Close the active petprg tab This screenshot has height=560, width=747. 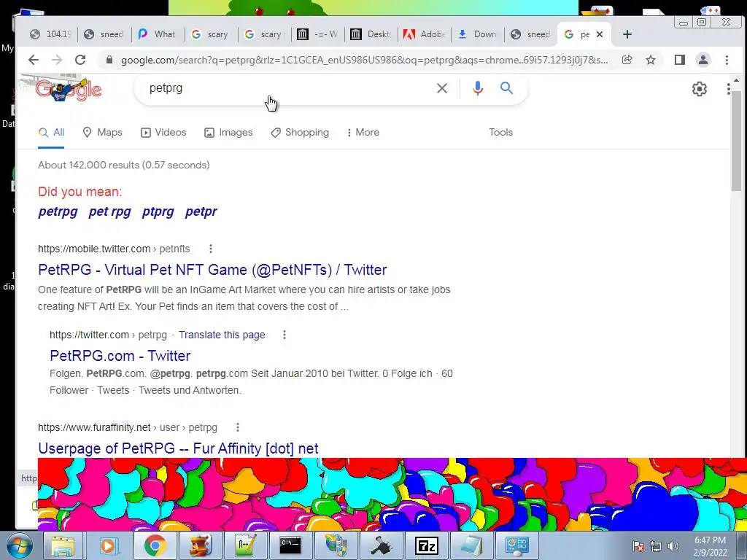point(600,34)
